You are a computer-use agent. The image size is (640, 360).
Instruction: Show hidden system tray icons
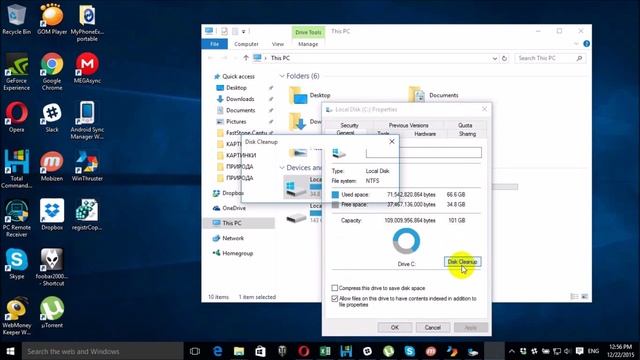click(x=511, y=351)
